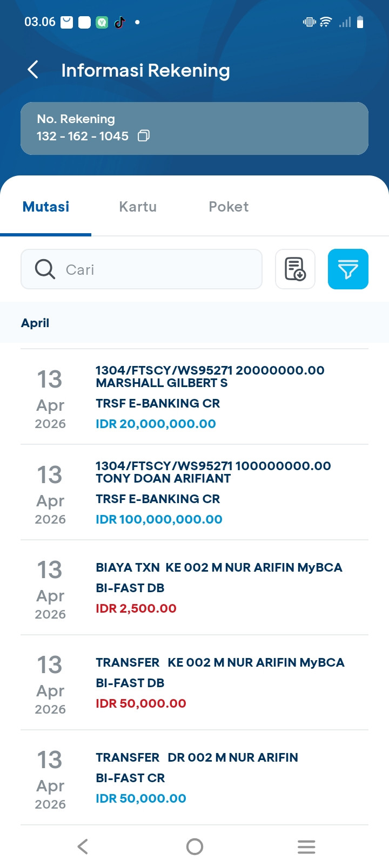Switch to the Kartu tab
The height and width of the screenshot is (868, 389).
pyautogui.click(x=138, y=207)
